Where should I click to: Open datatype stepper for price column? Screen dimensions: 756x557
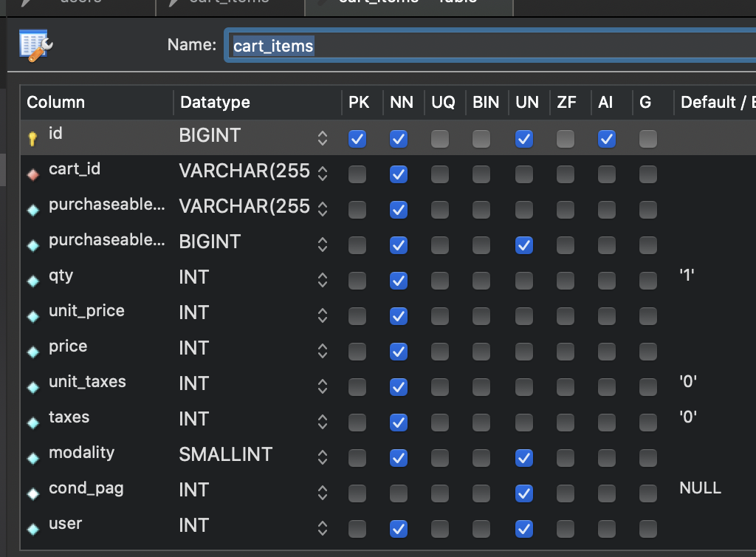coord(323,351)
